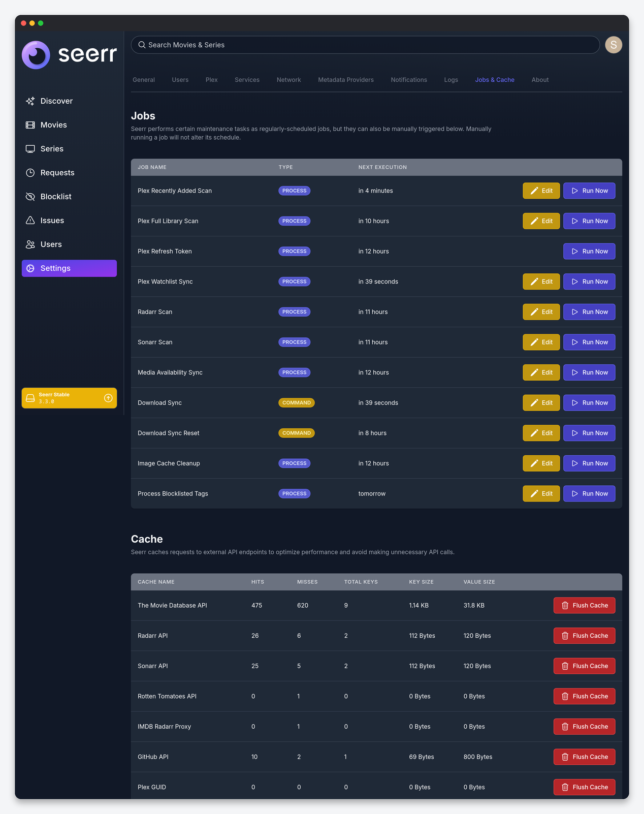Image resolution: width=644 pixels, height=814 pixels.
Task: Click update arrow icon in version badge
Action: point(108,398)
